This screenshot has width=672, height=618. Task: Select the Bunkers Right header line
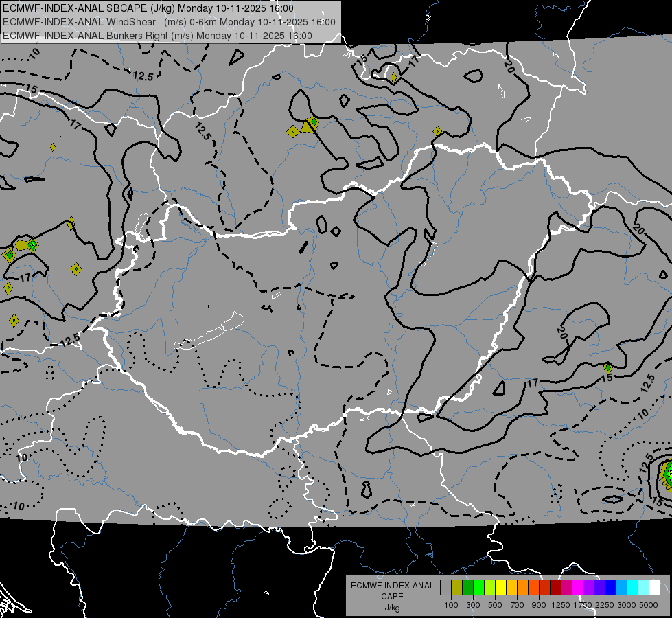pyautogui.click(x=157, y=36)
